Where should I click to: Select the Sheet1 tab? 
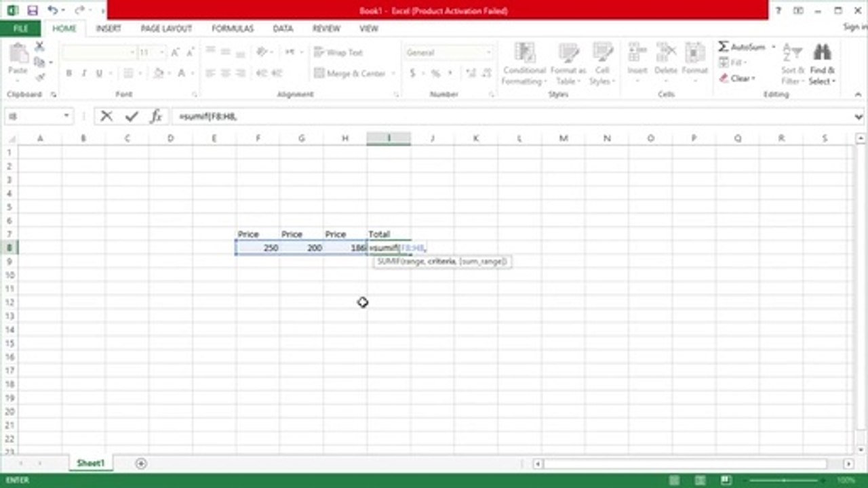click(91, 464)
